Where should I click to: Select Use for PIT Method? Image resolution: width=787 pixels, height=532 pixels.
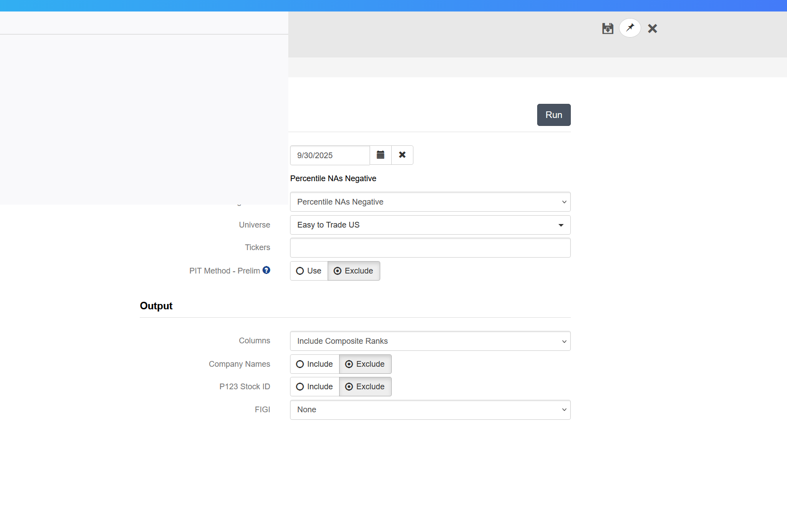pos(309,271)
